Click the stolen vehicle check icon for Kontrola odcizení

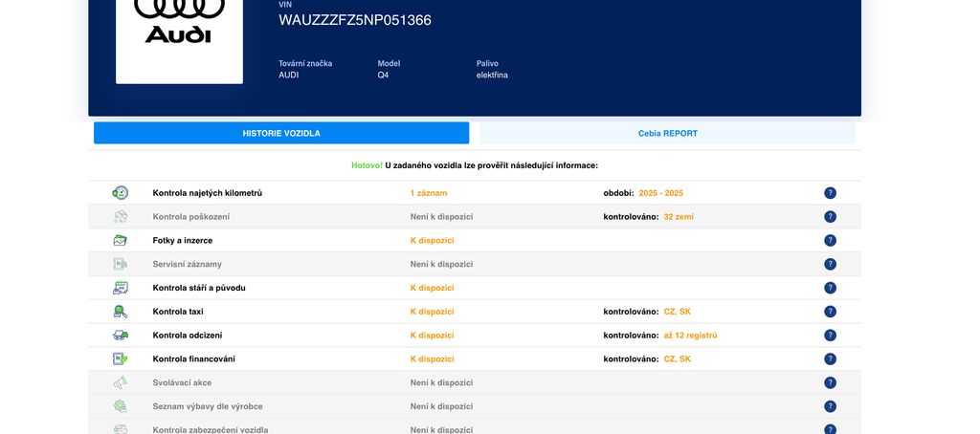tap(120, 336)
